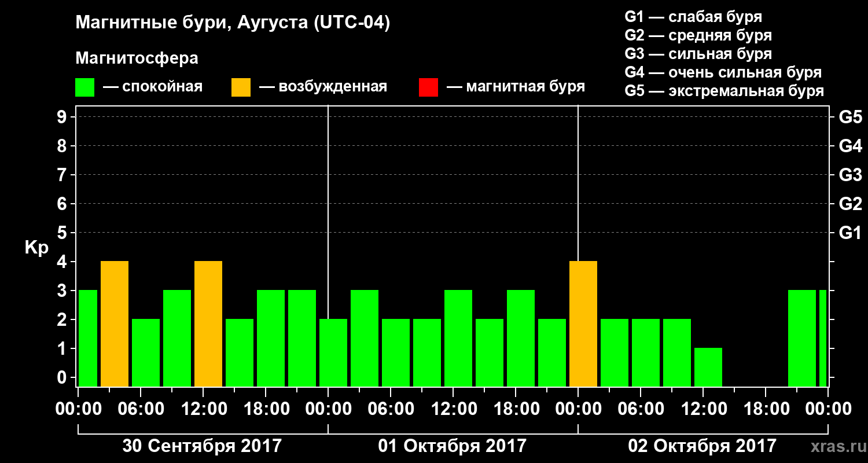Image resolution: width=868 pixels, height=463 pixels.
Task: Click the '30 Сентября 2017' date label
Action: (202, 446)
